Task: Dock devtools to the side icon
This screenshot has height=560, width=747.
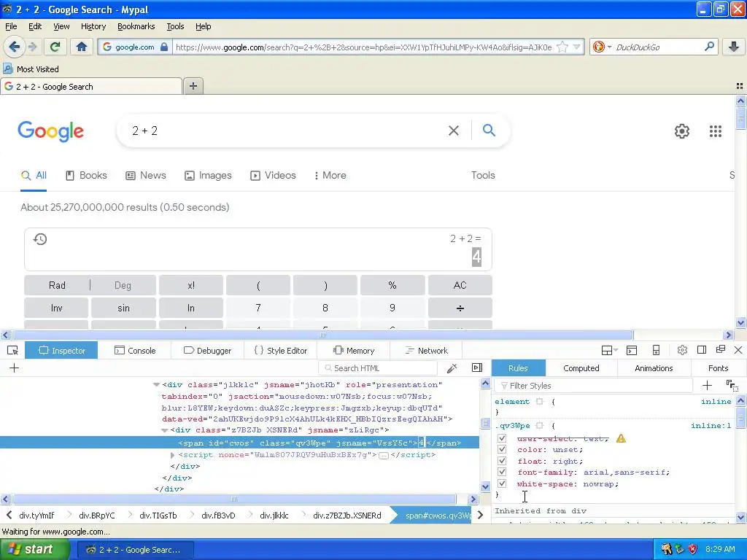Action: click(701, 350)
